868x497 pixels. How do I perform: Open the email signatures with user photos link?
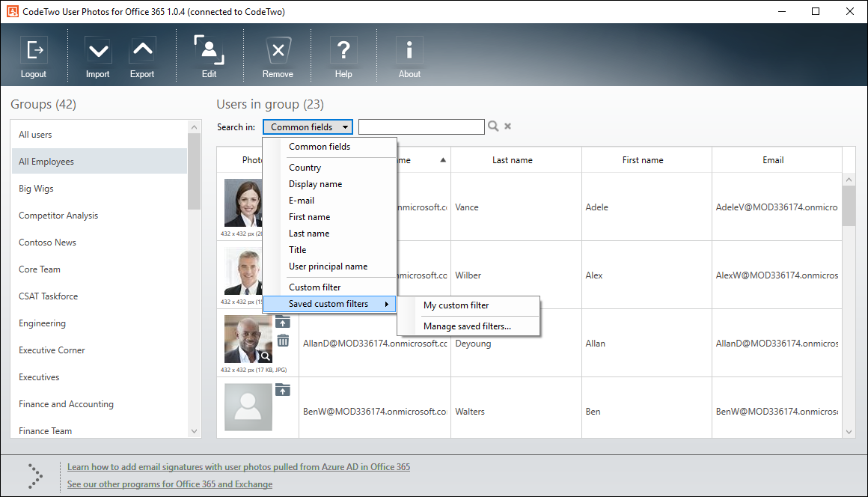(239, 467)
